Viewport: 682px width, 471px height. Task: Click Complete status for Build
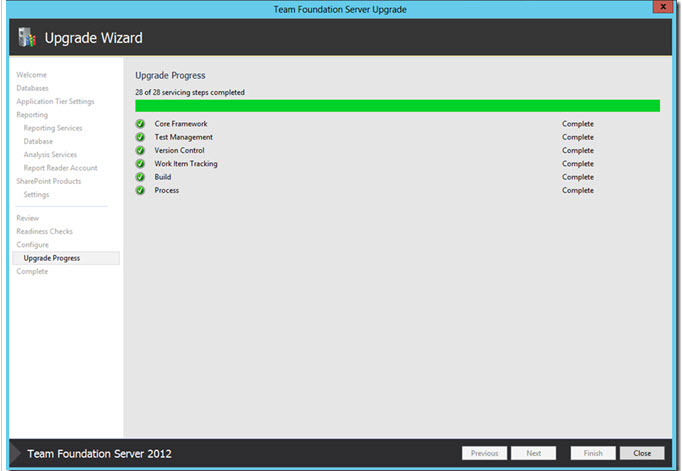coord(578,177)
